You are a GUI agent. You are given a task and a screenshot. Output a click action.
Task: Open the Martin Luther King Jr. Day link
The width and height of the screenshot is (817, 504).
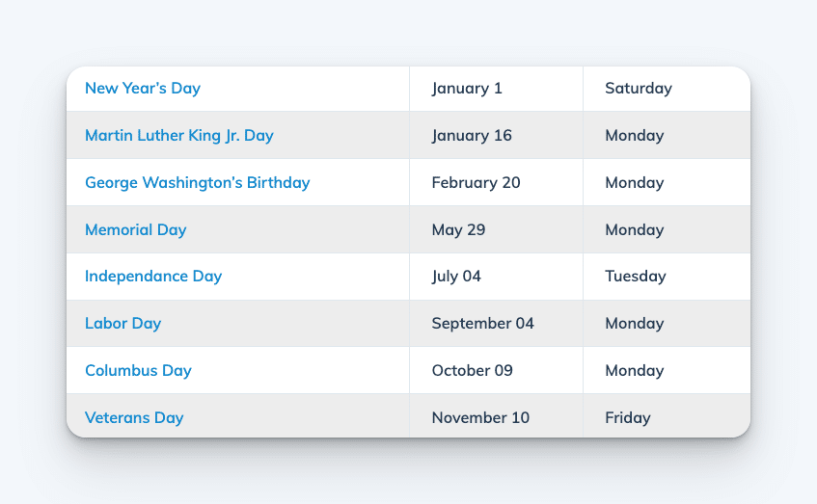(x=179, y=135)
